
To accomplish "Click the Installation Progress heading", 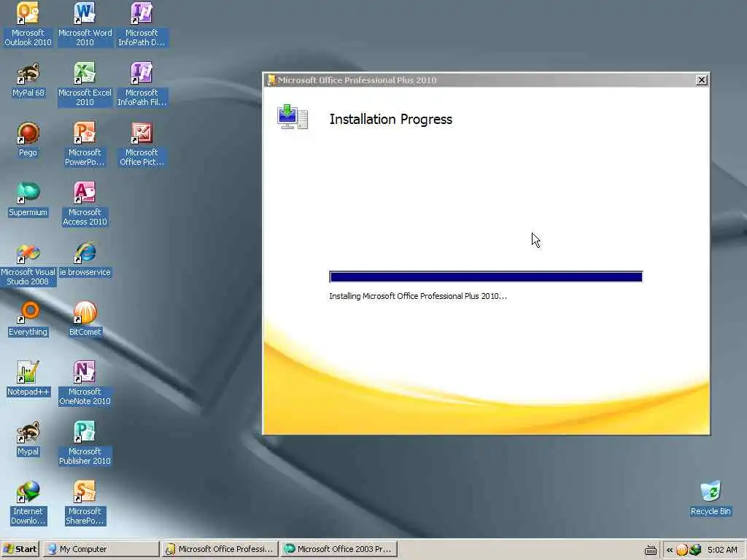I will (x=391, y=119).
